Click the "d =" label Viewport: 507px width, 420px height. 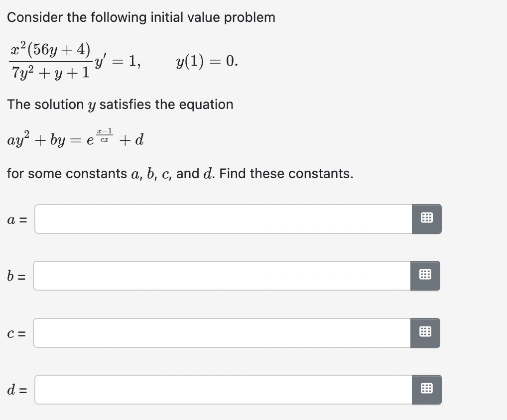17,389
